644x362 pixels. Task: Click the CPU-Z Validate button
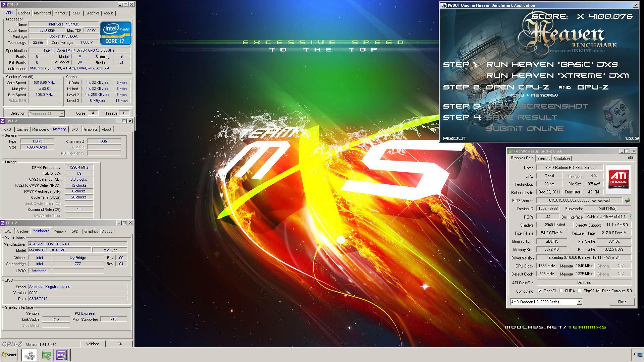pos(93,344)
